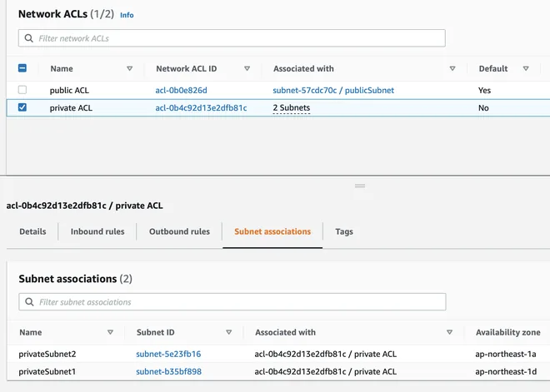
Task: Click the privateSubnet2 name cell
Action: [47, 355]
